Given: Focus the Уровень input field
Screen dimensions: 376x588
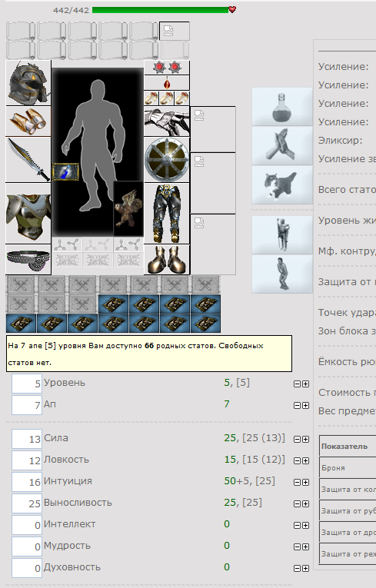Looking at the screenshot, I should click(x=27, y=384).
